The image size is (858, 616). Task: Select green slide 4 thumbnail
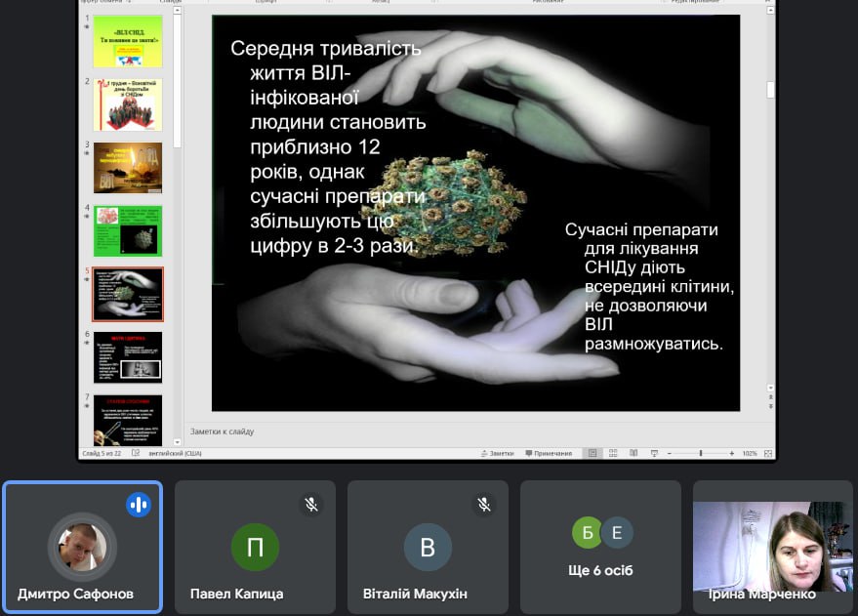point(128,230)
